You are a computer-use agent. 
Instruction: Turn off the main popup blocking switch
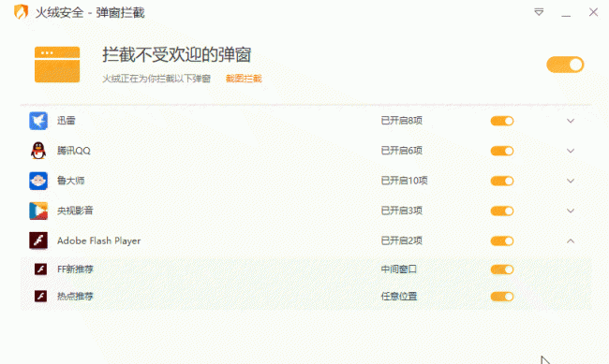565,65
